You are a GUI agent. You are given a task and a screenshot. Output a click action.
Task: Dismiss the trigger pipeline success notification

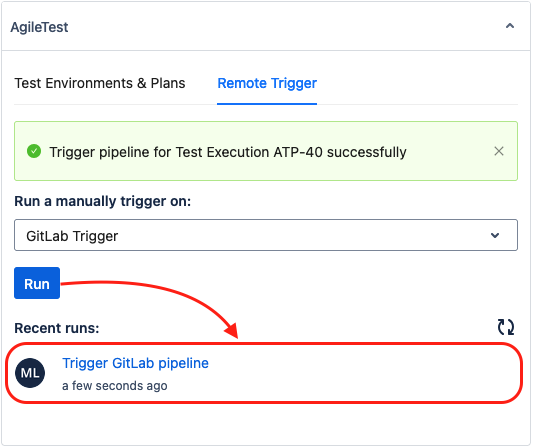[x=499, y=151]
